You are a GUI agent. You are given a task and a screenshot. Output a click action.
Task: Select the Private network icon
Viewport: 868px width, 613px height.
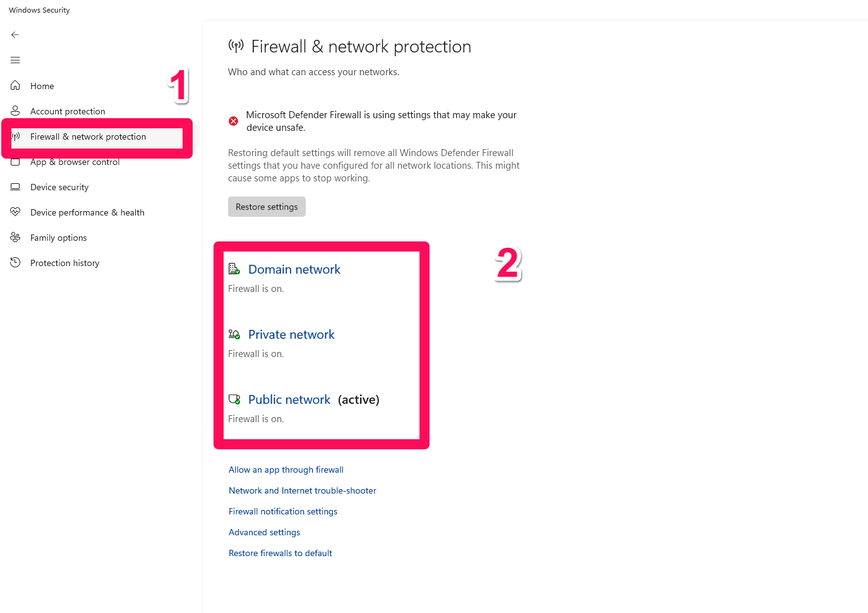click(234, 334)
